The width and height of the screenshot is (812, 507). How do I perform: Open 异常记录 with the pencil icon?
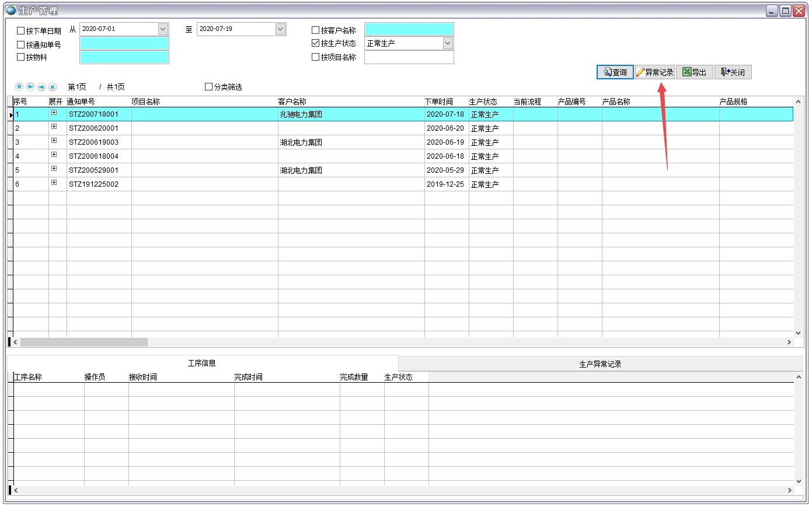click(x=654, y=72)
